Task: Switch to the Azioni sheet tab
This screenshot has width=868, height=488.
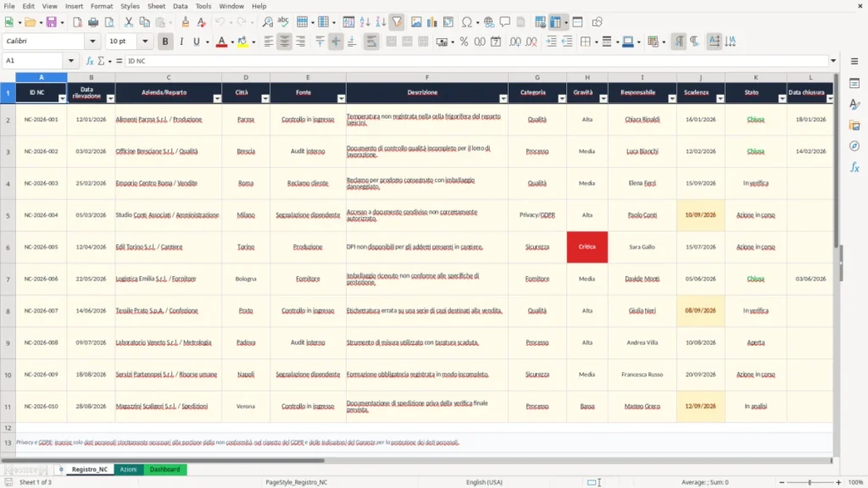Action: pyautogui.click(x=129, y=469)
